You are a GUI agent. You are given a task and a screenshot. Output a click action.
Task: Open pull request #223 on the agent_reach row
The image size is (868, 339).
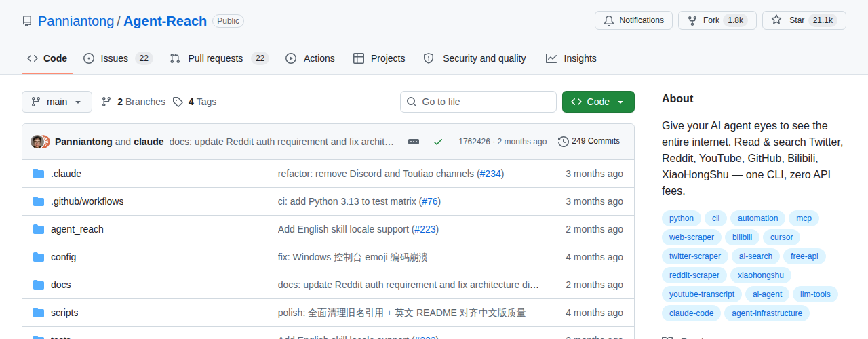click(x=425, y=229)
